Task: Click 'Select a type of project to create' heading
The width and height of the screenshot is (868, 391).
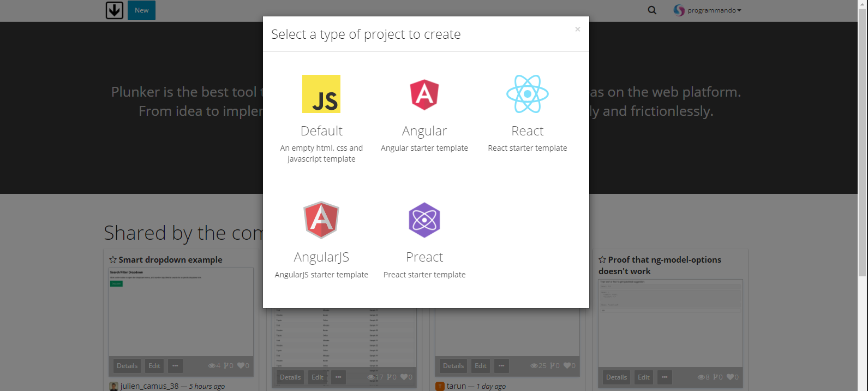Action: 366,34
